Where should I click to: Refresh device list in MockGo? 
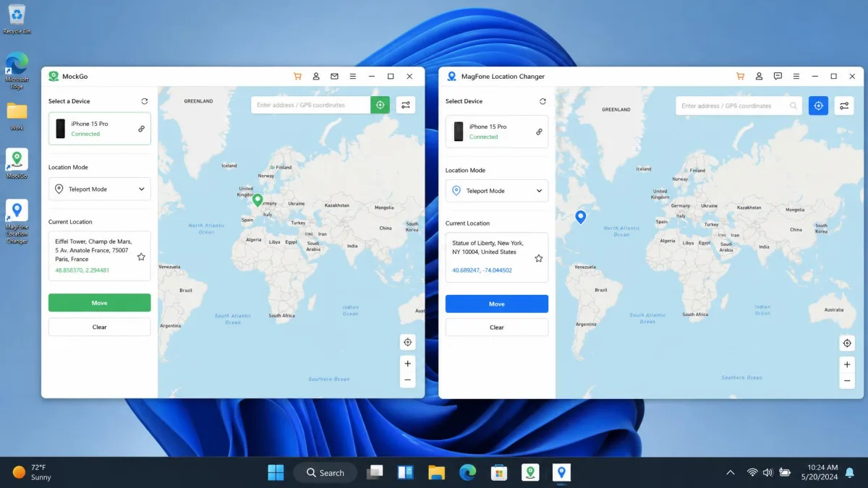coord(145,101)
